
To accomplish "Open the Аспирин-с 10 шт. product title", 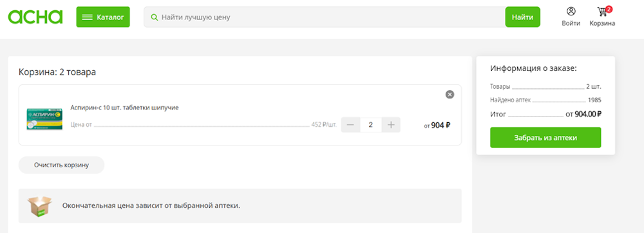I will coord(124,108).
